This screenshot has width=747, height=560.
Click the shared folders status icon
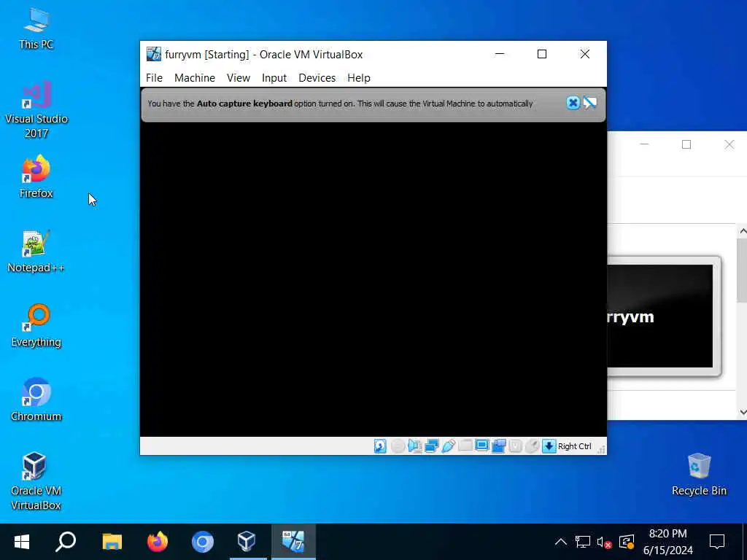click(x=465, y=446)
